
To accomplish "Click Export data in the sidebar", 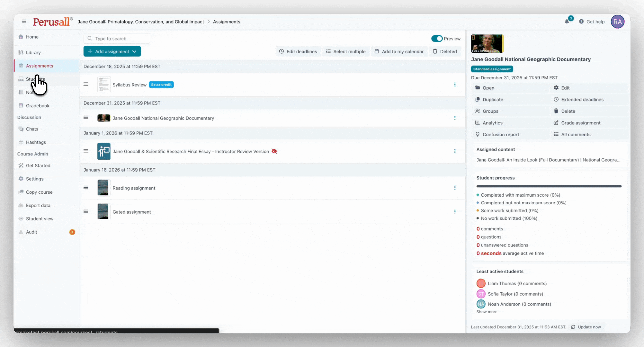I will 47,205.
